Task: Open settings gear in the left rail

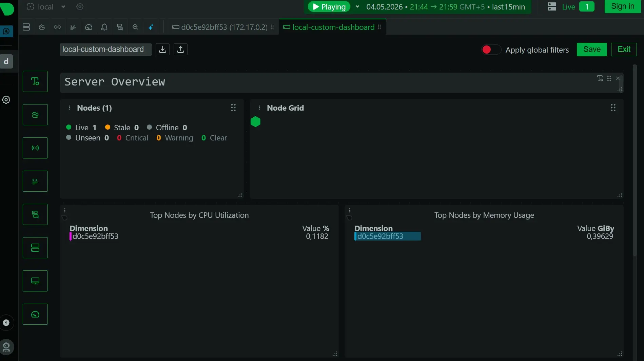Action: pos(6,100)
